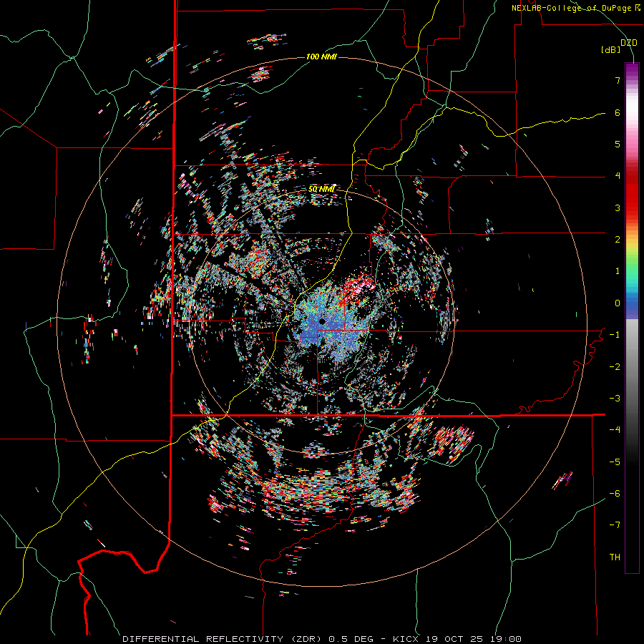
Task: Click the -4 dB tick label
Action: tap(615, 430)
